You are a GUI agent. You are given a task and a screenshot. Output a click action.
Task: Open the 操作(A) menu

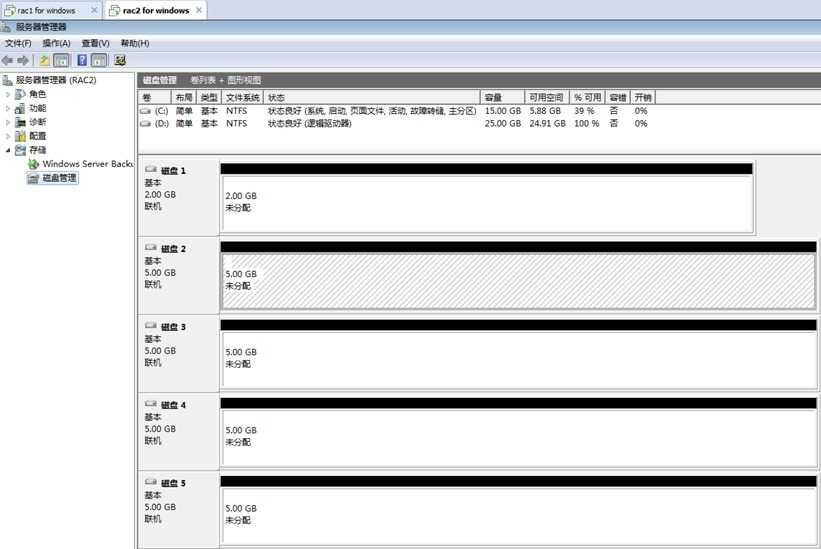tap(57, 43)
